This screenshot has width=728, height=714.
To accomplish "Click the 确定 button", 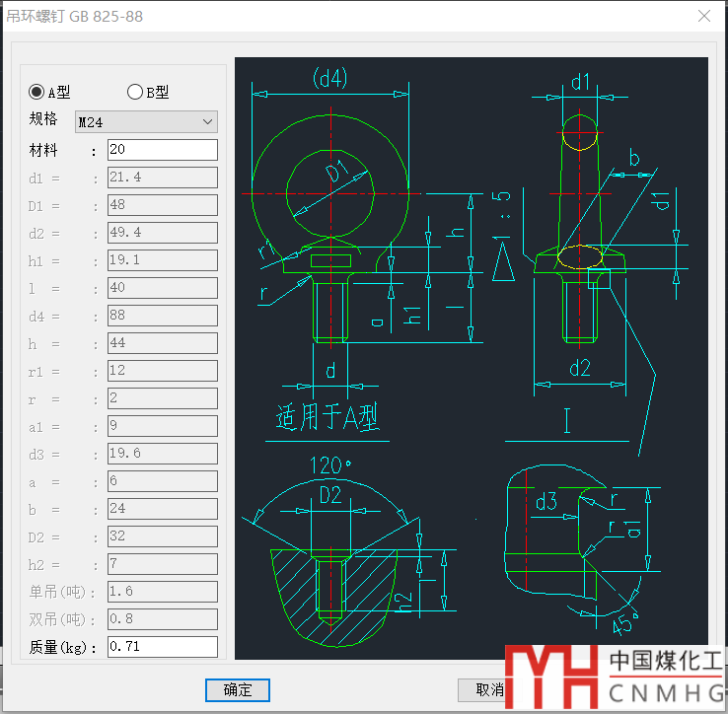I will pyautogui.click(x=238, y=690).
